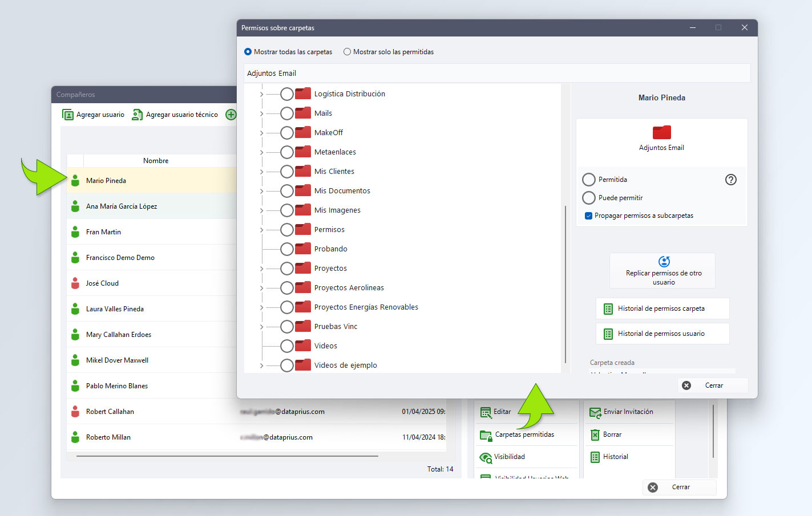Click the Replicar permisos de otro usuario icon

(x=664, y=262)
